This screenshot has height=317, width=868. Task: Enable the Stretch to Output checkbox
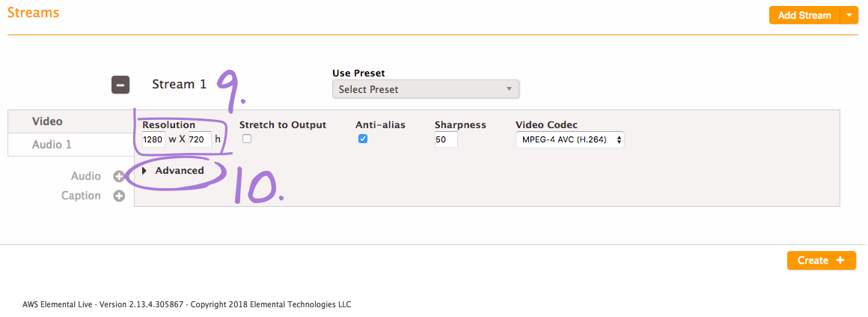[x=247, y=139]
